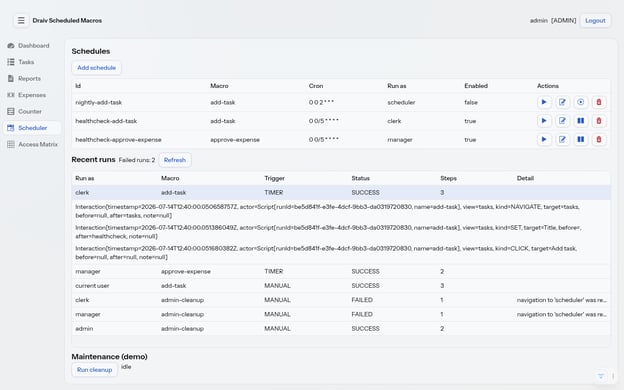
Task: Run the healthcheck-add-task schedule now
Action: (544, 121)
